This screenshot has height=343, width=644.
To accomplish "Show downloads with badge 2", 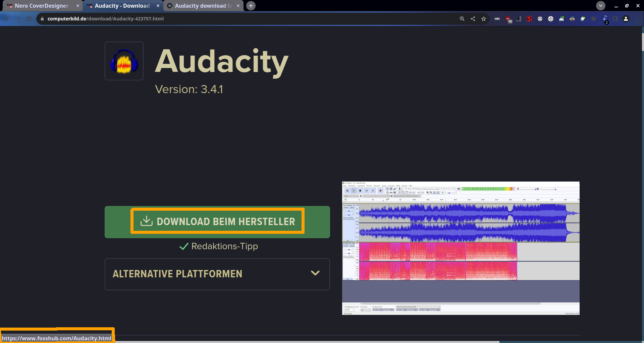I will (605, 19).
